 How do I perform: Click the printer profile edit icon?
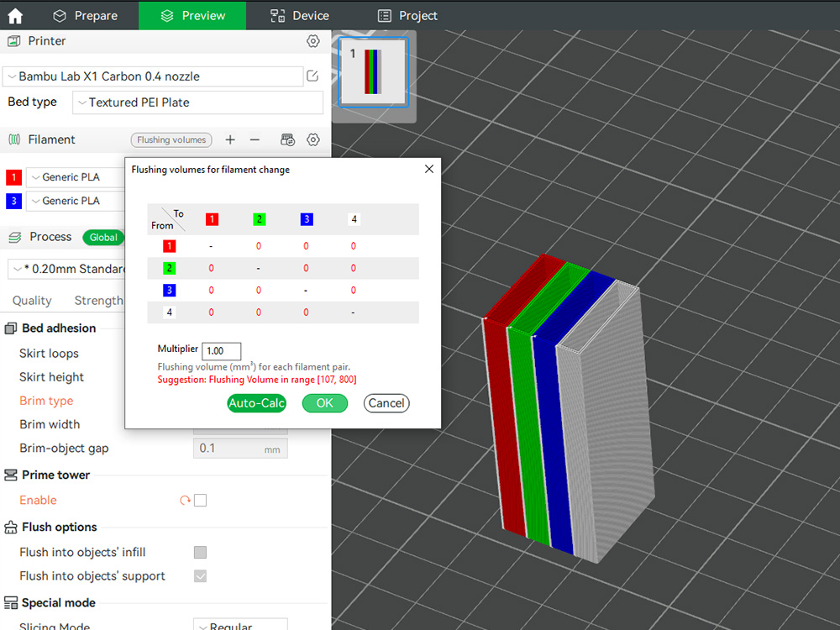[x=311, y=76]
